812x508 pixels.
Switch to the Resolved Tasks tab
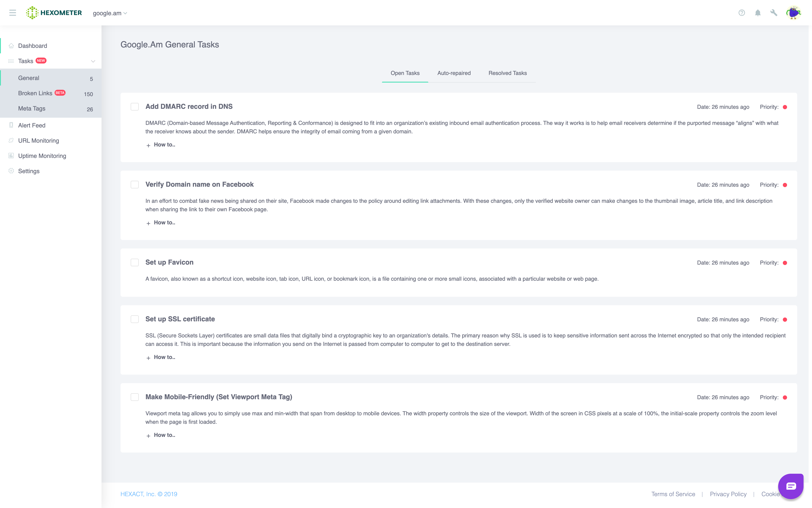[x=508, y=73]
